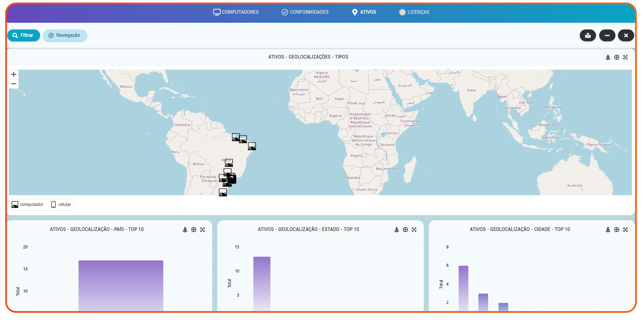
Task: Open the Navegação button
Action: [x=65, y=35]
